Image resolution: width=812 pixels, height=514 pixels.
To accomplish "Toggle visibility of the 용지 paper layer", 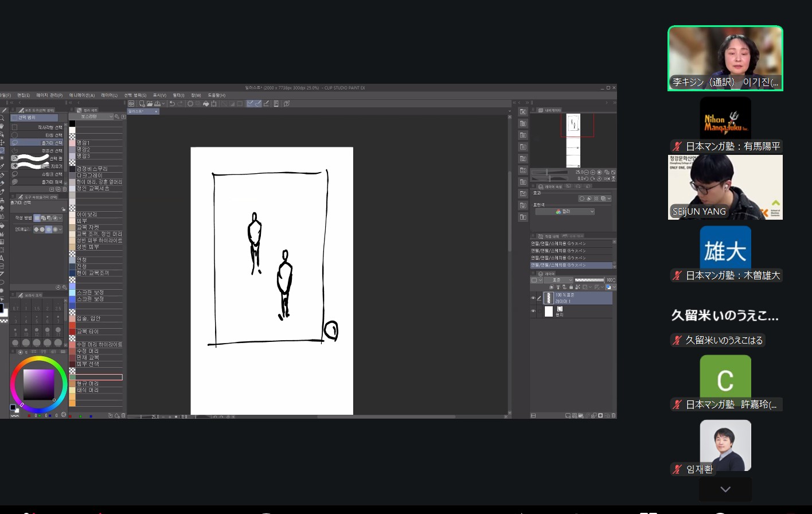I will point(533,311).
